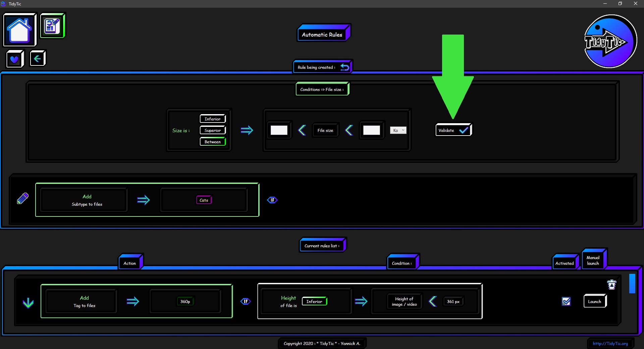Click the minimum file size input field

[x=279, y=130]
